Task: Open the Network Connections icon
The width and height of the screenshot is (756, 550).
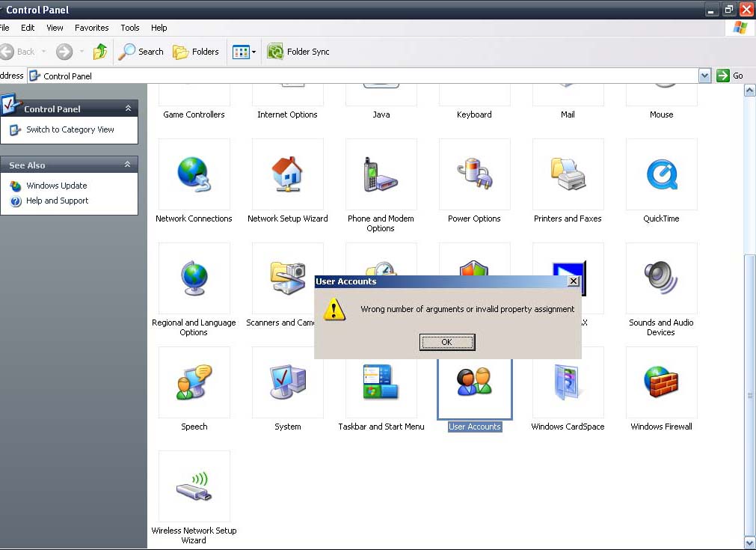Action: tap(194, 176)
